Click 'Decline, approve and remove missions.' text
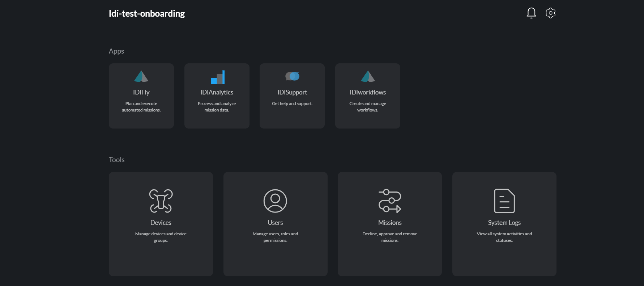The height and width of the screenshot is (286, 644). tap(390, 237)
